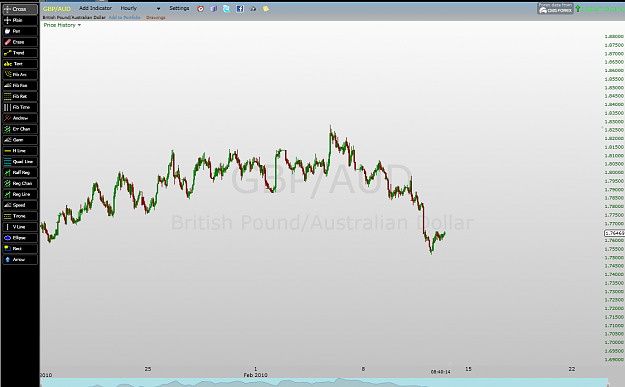This screenshot has width=625, height=387.
Task: Click the green price change indicator
Action: (x=600, y=9)
